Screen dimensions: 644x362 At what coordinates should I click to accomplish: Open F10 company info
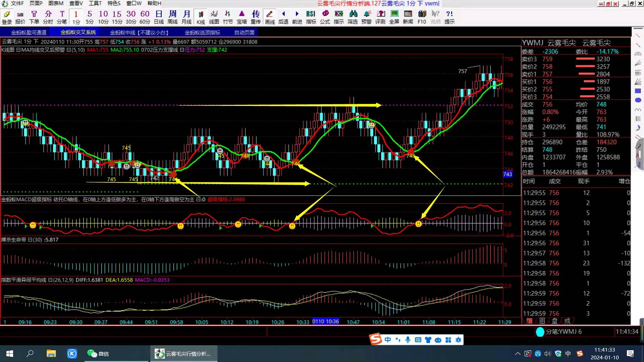pyautogui.click(x=422, y=17)
